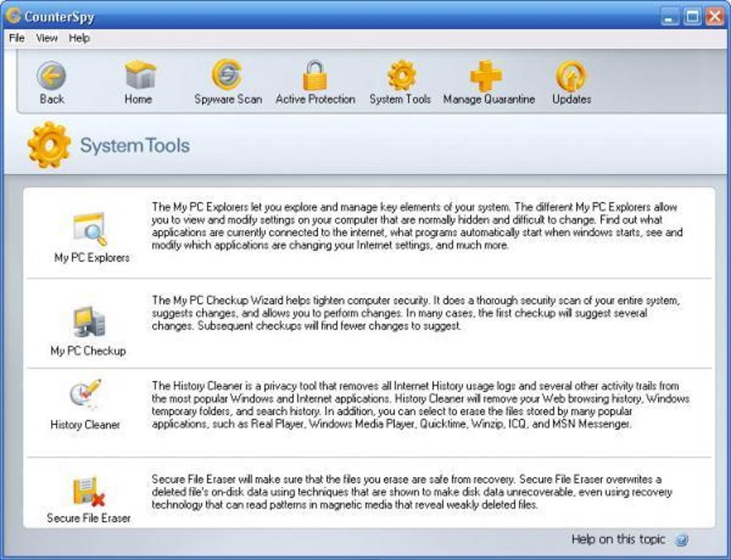Click the 'My PC Explorers' label

(92, 258)
